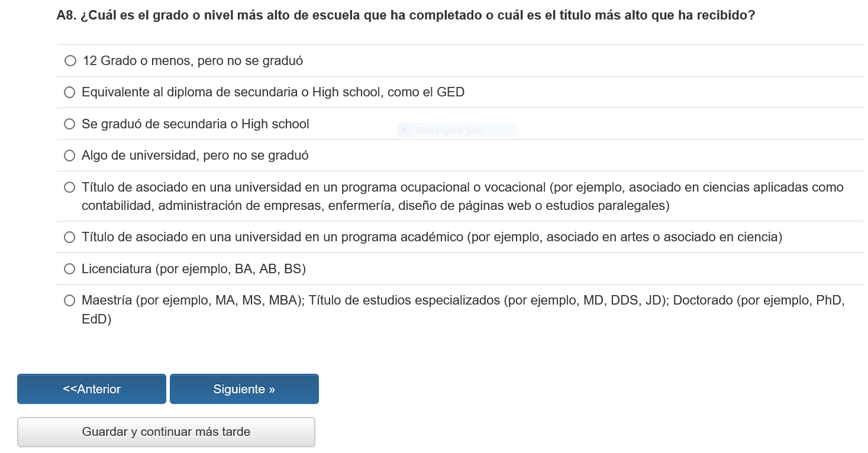Click the 'Se graduó de secundaria o High school' label text
The height and width of the screenshot is (453, 868).
[x=195, y=124]
